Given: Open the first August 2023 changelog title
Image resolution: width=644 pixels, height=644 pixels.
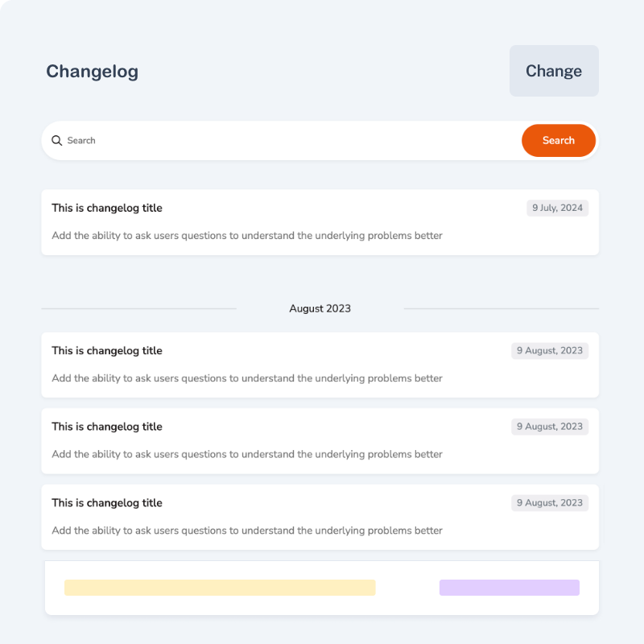Looking at the screenshot, I should (107, 351).
